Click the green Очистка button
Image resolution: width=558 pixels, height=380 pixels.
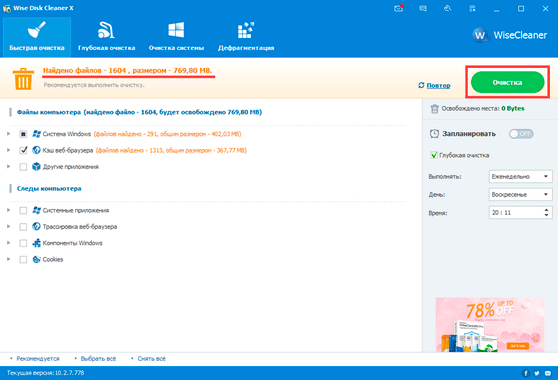click(x=507, y=82)
